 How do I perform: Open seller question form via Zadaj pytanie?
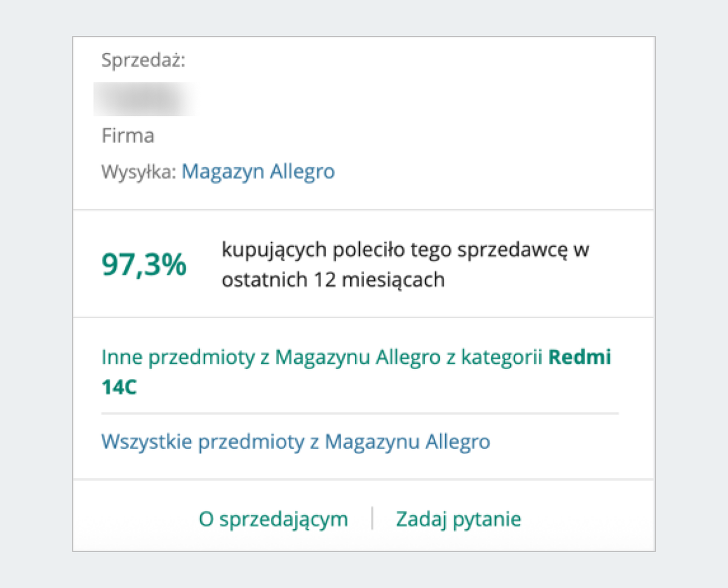[x=459, y=519]
